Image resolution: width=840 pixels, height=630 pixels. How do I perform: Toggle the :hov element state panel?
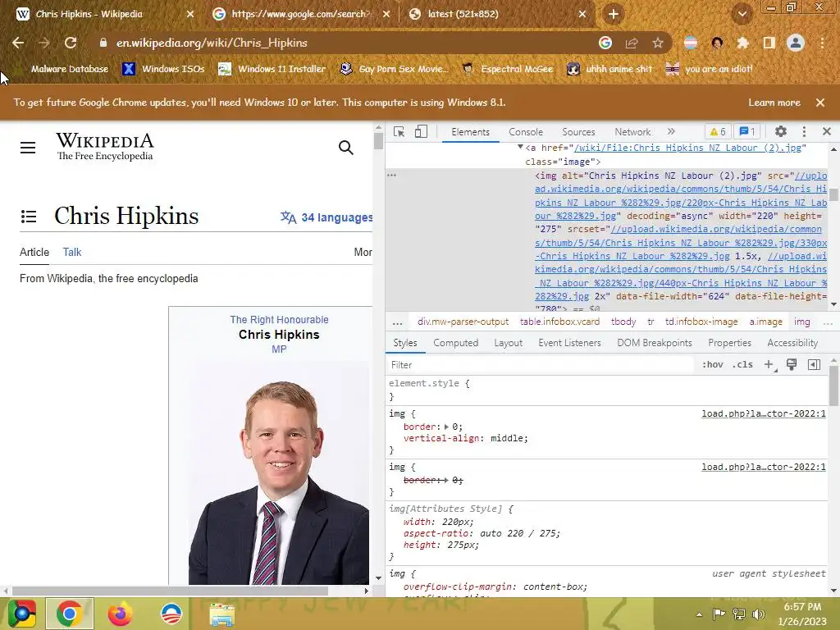coord(713,365)
